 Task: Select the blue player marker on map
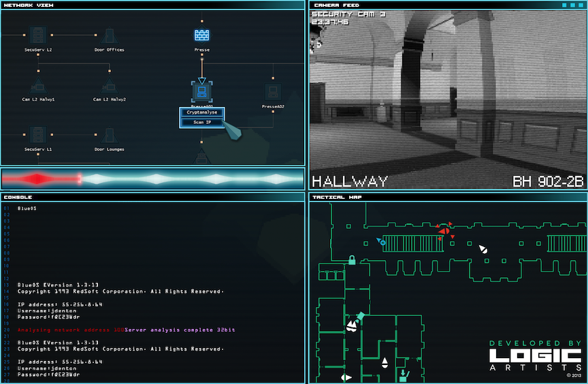382,242
